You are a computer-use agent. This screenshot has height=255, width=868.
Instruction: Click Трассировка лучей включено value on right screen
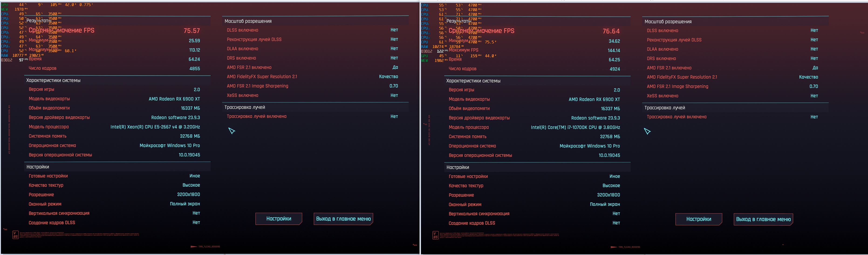coord(814,117)
